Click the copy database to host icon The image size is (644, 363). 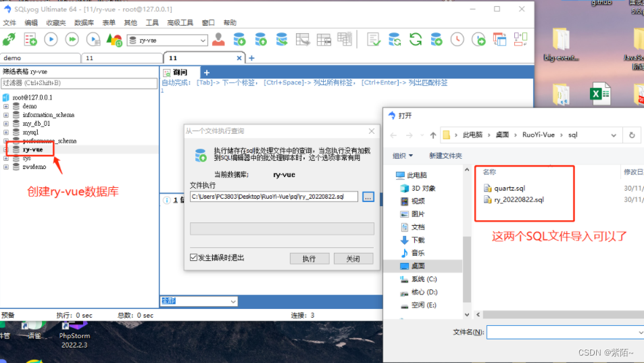(x=282, y=39)
